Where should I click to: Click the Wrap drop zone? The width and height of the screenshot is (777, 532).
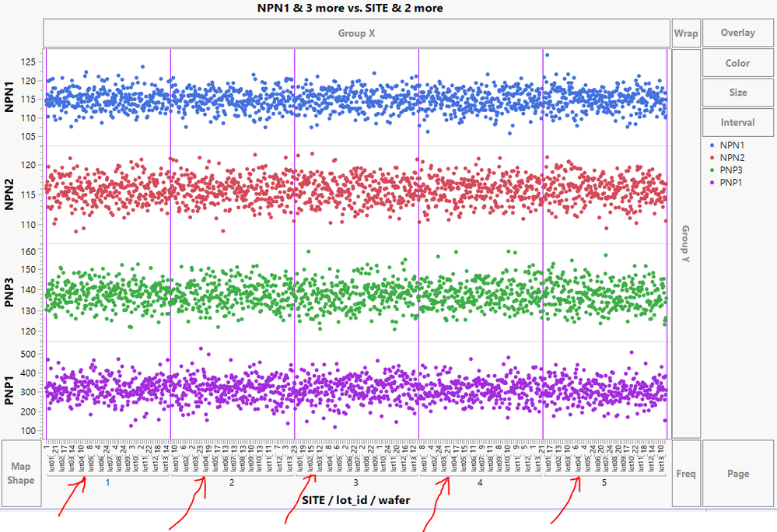[685, 33]
